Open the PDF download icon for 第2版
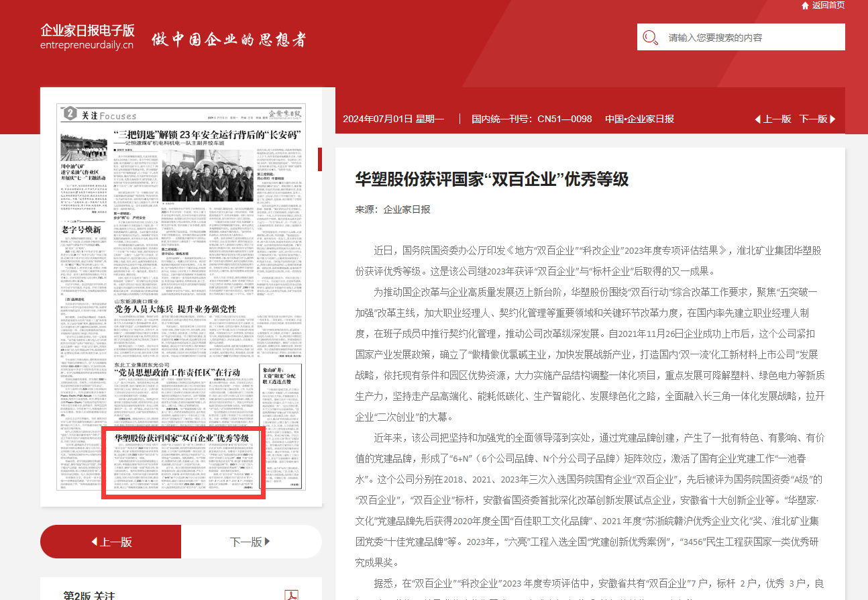 tap(291, 595)
